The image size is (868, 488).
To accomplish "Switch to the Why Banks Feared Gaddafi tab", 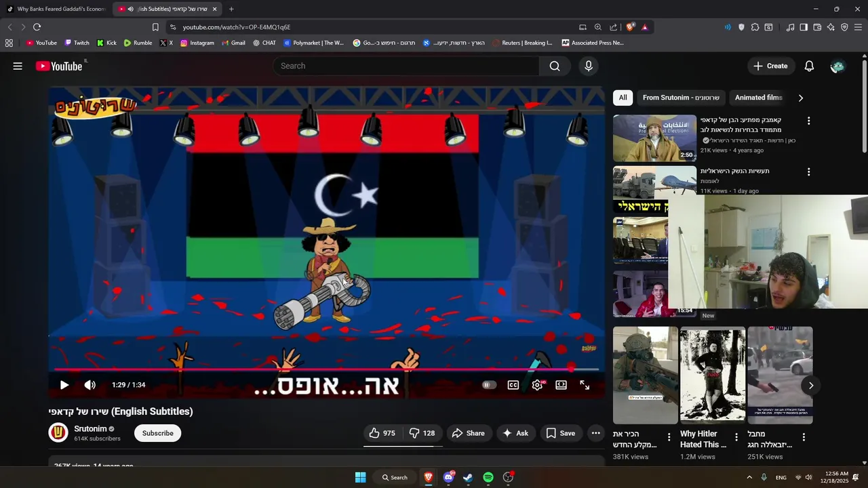I will 57,9.
